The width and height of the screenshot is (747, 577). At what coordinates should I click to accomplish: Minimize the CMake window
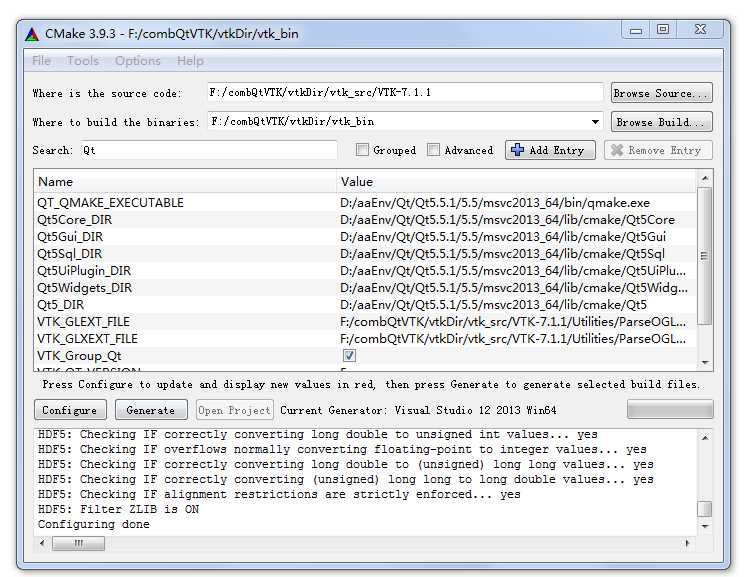click(x=636, y=30)
